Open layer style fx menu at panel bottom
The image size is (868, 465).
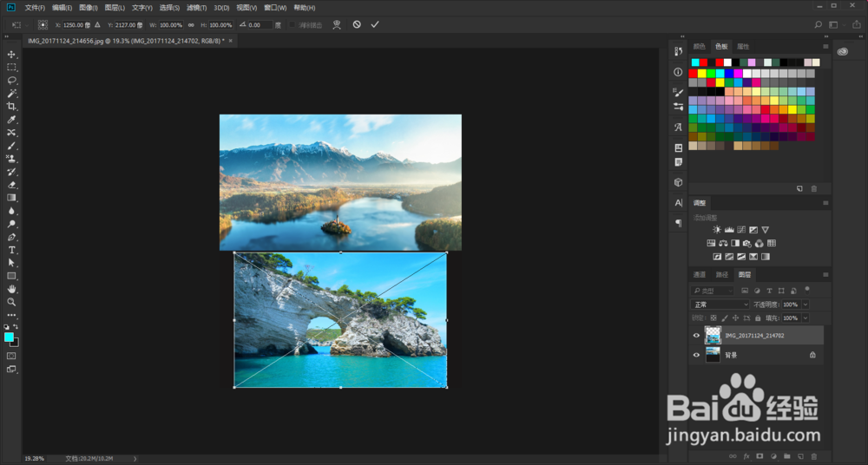(x=746, y=456)
